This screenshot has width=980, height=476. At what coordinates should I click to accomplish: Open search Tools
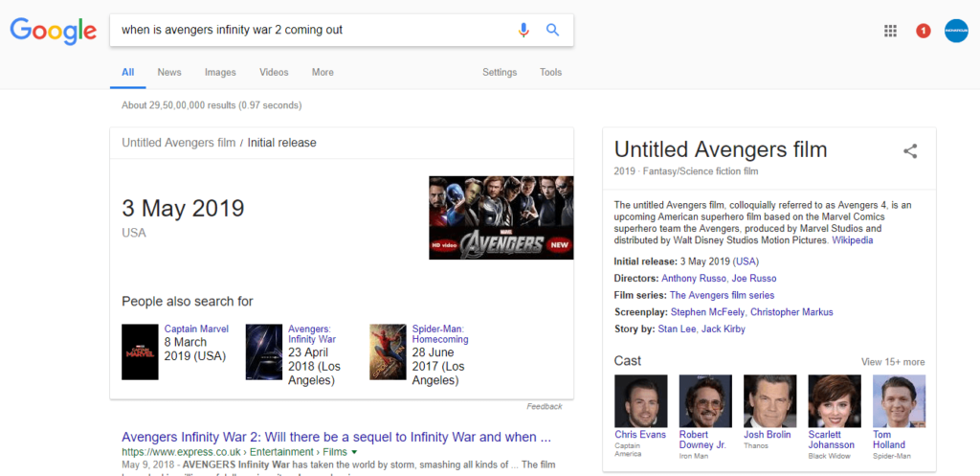pyautogui.click(x=550, y=72)
